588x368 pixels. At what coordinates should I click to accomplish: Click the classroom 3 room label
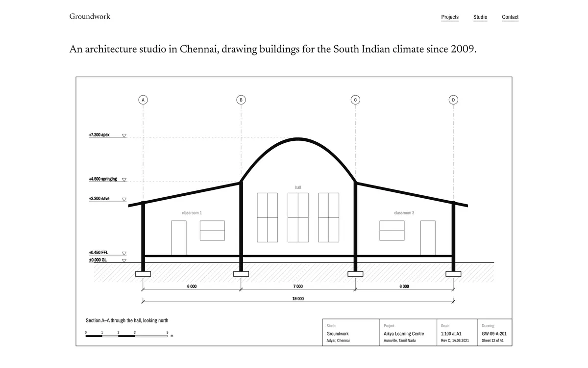click(x=404, y=213)
